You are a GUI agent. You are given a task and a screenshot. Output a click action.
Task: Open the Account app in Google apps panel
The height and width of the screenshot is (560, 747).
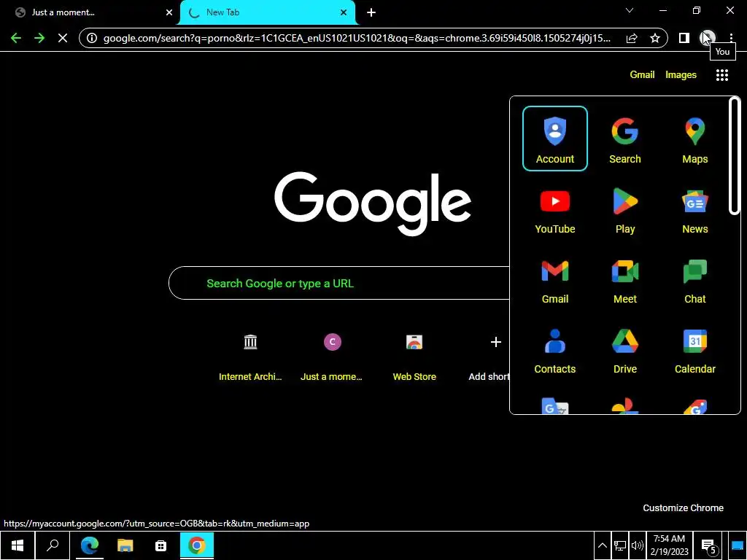pos(555,139)
